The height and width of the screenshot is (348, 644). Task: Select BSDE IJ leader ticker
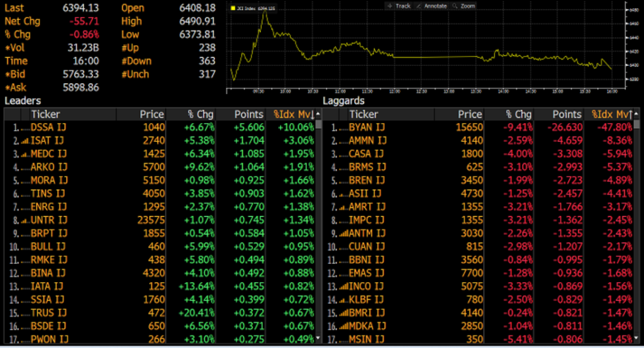click(48, 326)
